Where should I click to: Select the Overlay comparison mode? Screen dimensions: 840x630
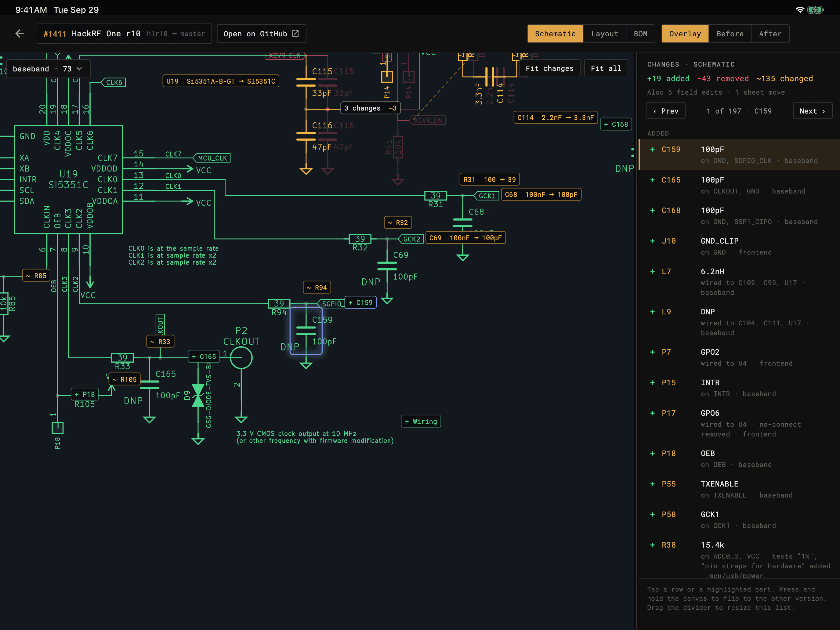tap(685, 34)
